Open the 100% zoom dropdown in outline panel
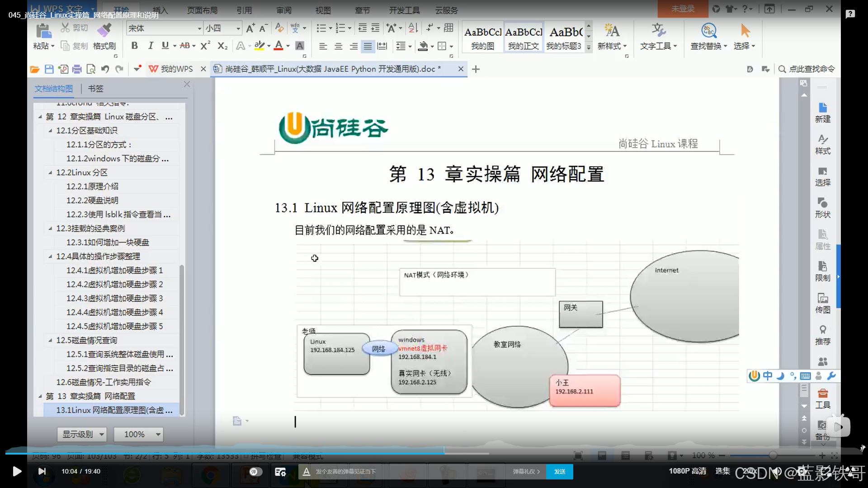The height and width of the screenshot is (488, 868). [x=158, y=434]
